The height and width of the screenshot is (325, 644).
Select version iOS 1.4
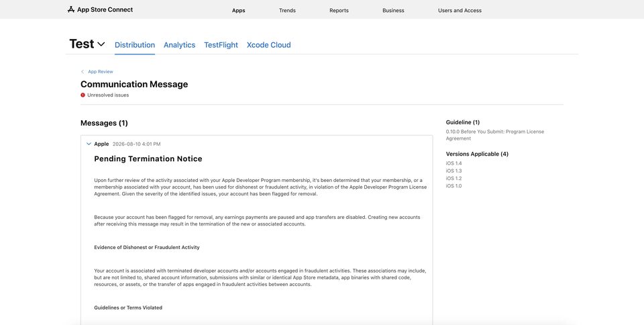pyautogui.click(x=454, y=163)
